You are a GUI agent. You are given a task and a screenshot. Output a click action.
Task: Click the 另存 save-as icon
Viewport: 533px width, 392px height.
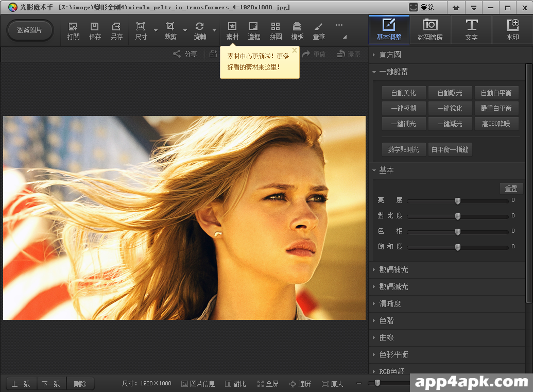tap(116, 30)
